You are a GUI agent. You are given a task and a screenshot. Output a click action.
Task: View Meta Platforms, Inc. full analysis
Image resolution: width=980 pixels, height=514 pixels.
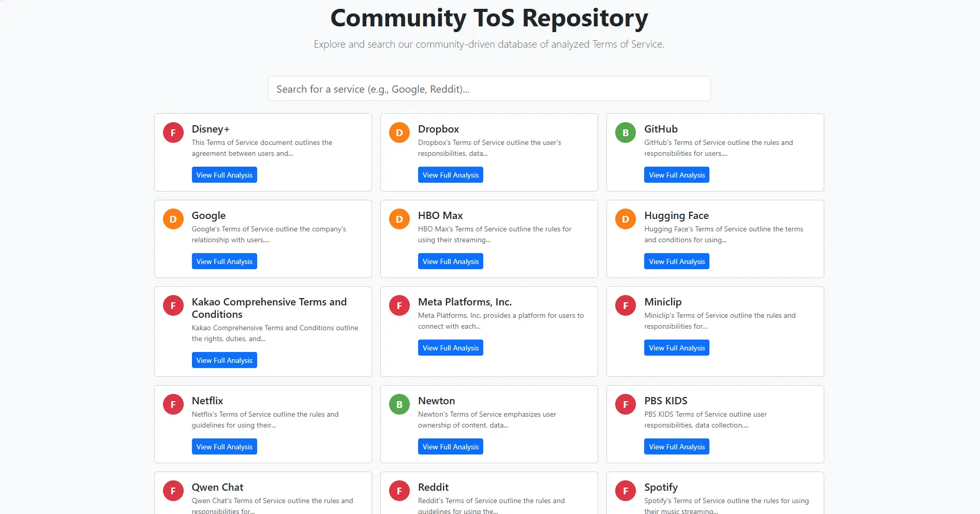[x=451, y=348]
